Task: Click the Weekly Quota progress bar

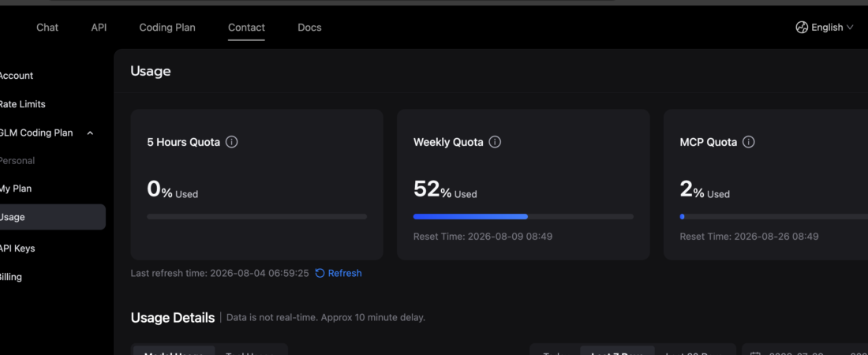Action: coord(523,216)
